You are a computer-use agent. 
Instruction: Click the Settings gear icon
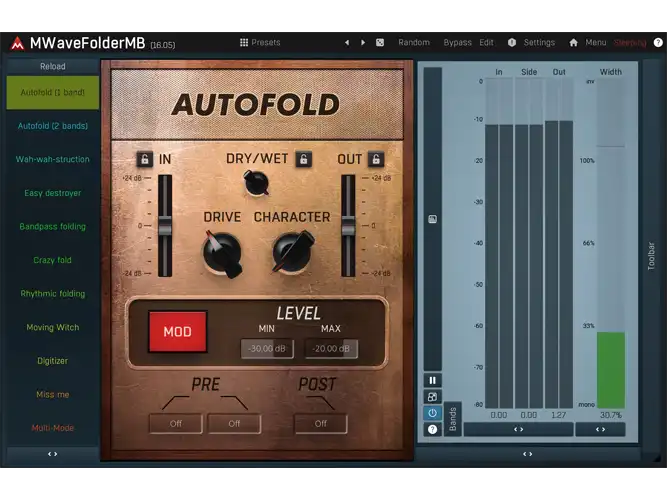[x=512, y=43]
